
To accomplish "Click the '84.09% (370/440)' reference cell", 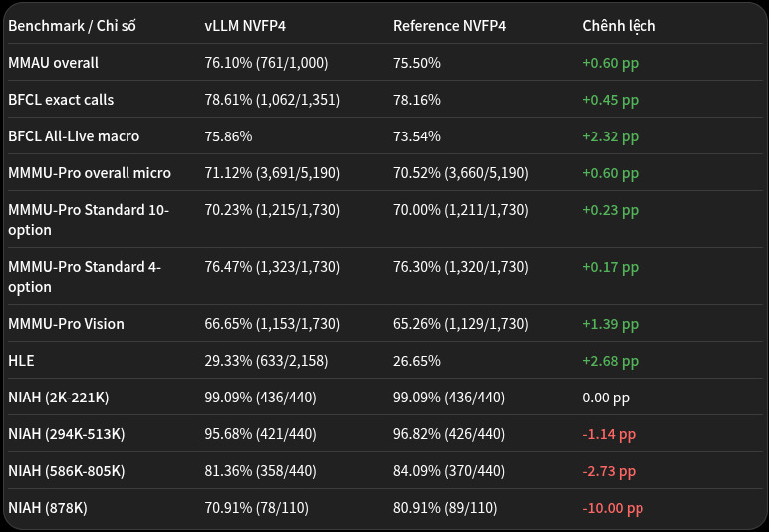I will coord(449,471).
